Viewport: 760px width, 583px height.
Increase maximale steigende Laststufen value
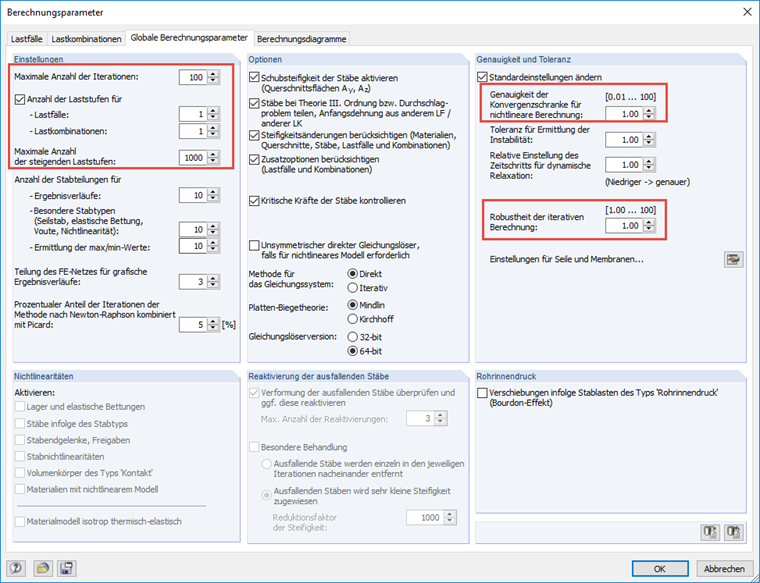click(x=213, y=154)
